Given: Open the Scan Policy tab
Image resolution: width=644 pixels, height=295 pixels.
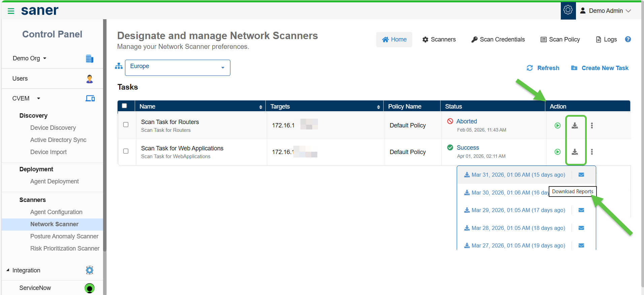Looking at the screenshot, I should pyautogui.click(x=560, y=39).
